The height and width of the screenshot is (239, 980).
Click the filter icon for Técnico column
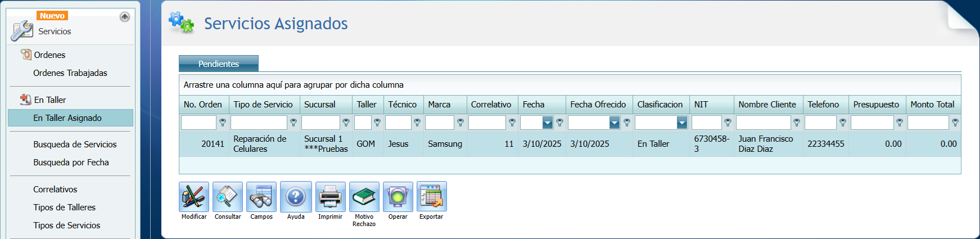pyautogui.click(x=417, y=123)
